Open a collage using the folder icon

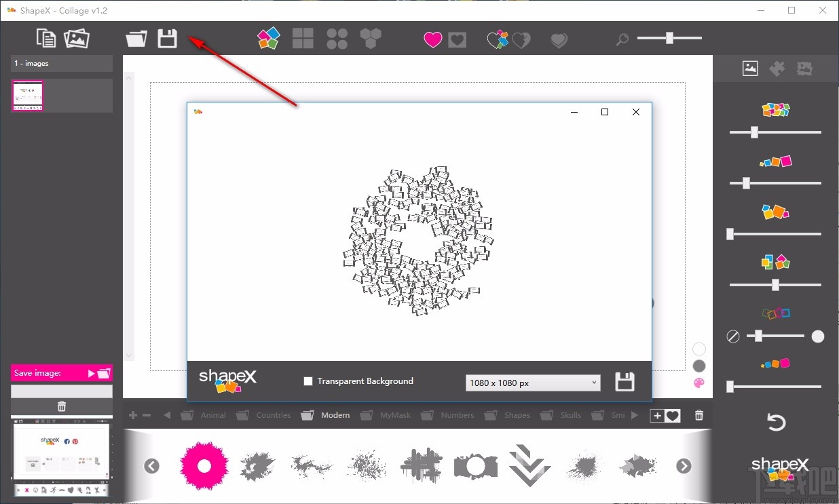click(136, 39)
